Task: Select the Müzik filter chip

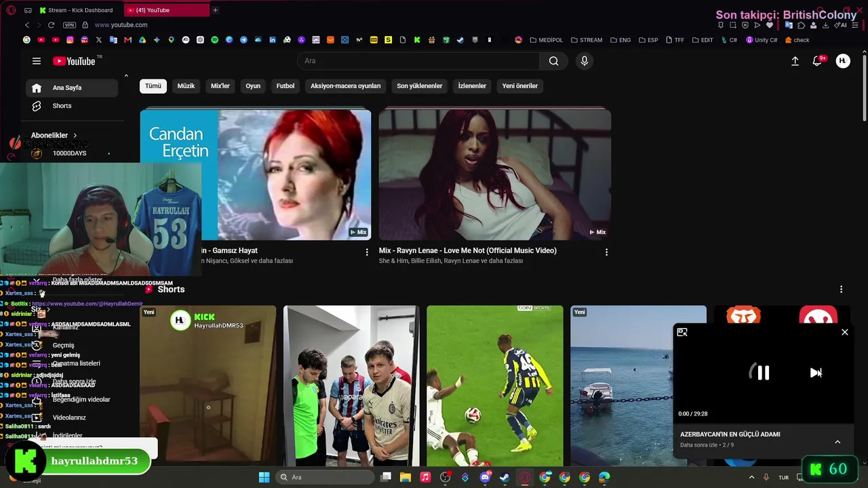Action: click(x=186, y=86)
